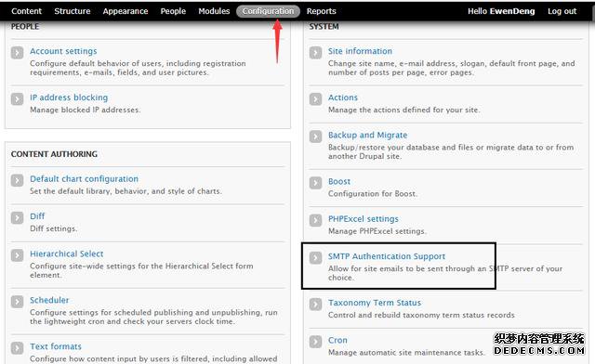Screen dimensions: 595x364
Task: Open PHPExcel settings
Action: pyautogui.click(x=364, y=219)
